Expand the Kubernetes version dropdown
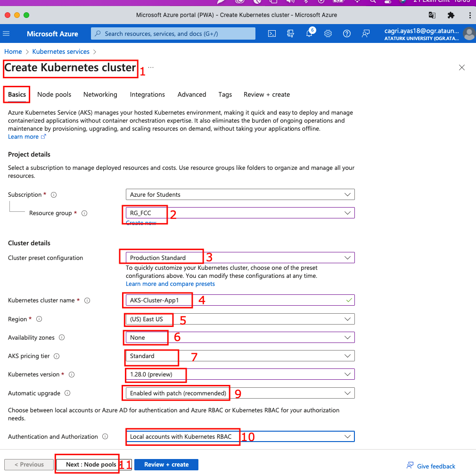 click(240, 375)
